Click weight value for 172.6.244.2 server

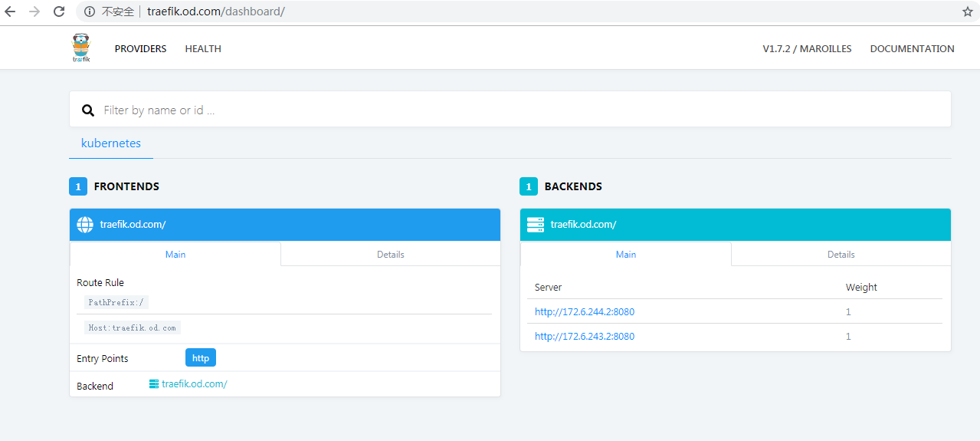[x=848, y=312]
